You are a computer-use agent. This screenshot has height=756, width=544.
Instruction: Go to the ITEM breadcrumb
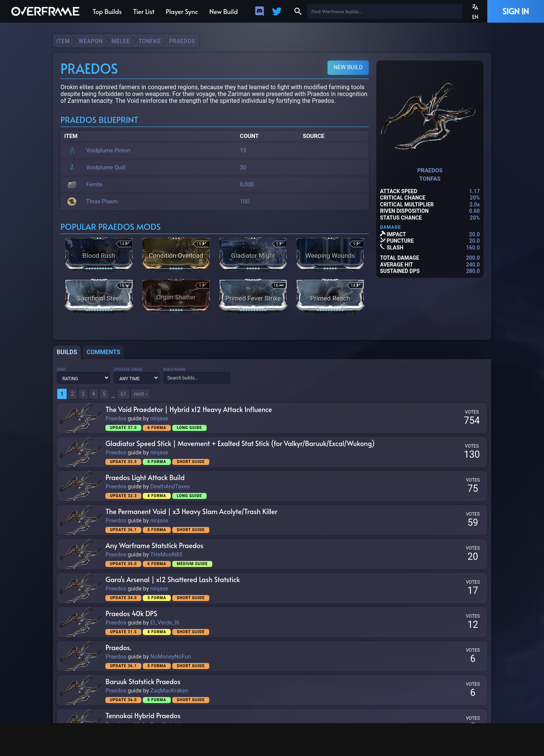point(63,41)
